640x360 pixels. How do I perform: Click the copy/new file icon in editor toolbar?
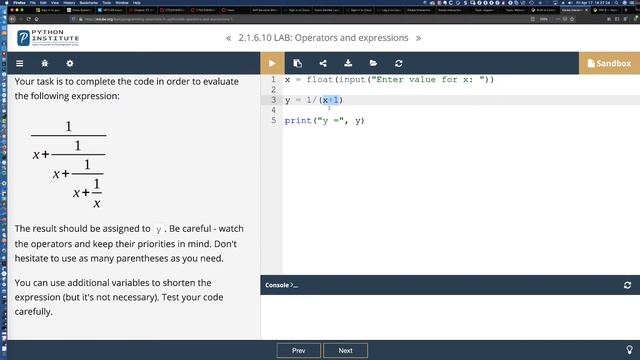click(298, 63)
